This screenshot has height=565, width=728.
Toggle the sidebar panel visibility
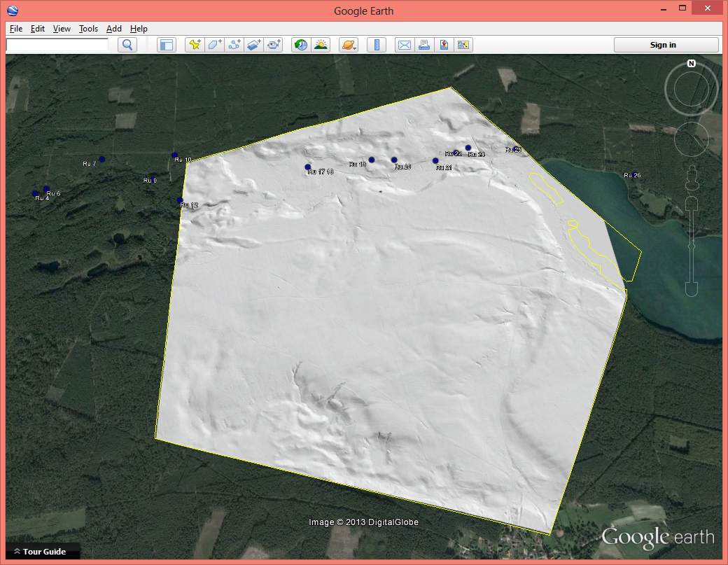pos(166,45)
